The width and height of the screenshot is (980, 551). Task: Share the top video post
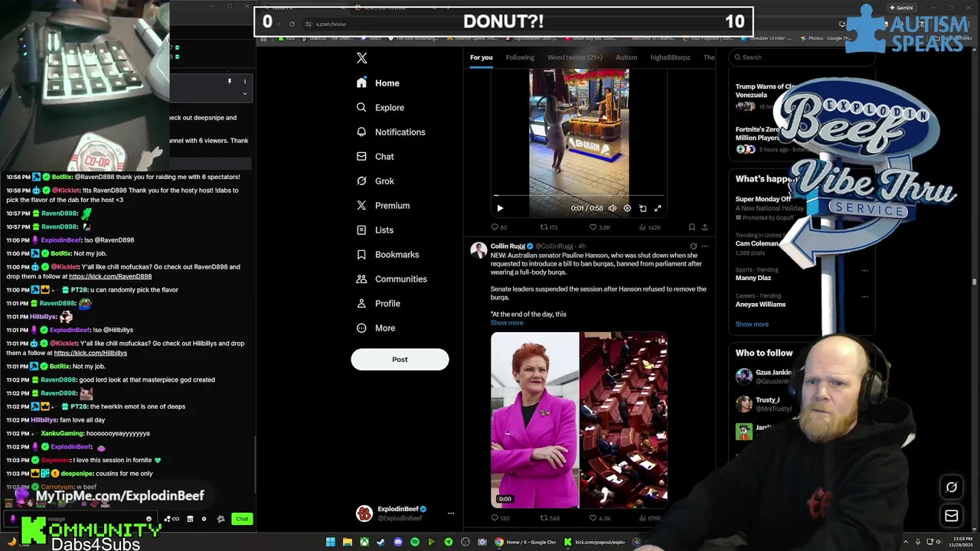coord(704,227)
